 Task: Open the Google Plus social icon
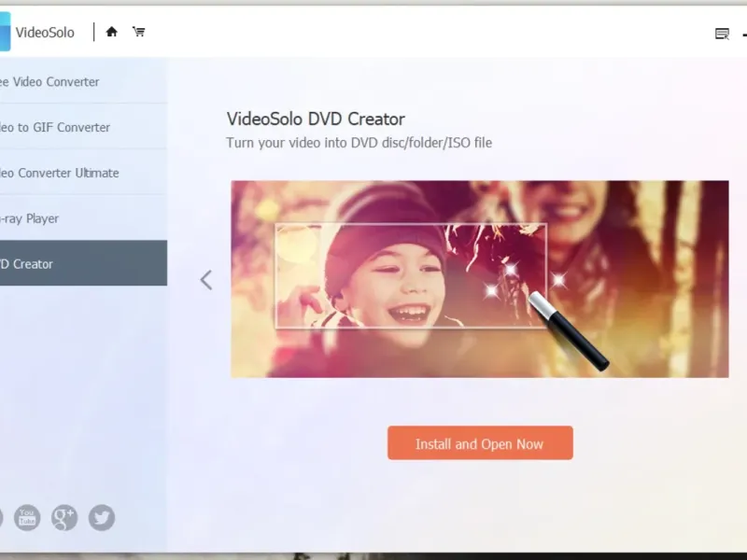(64, 518)
